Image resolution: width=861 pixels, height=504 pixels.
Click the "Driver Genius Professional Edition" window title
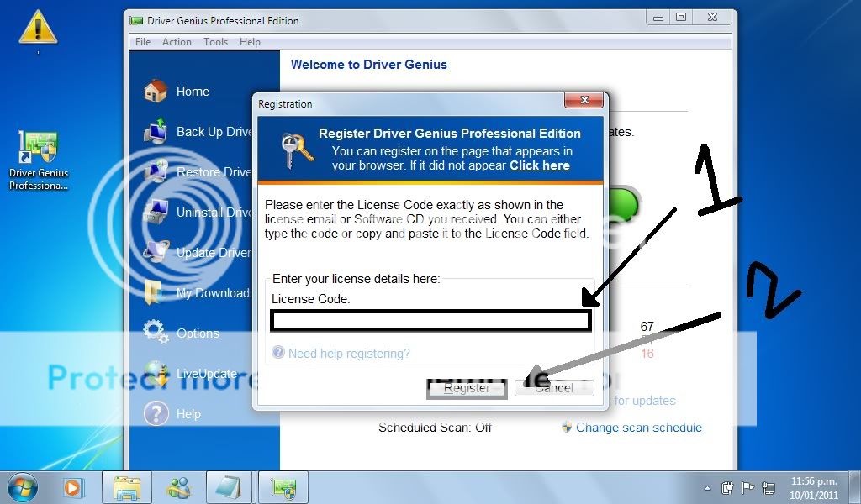coord(223,21)
